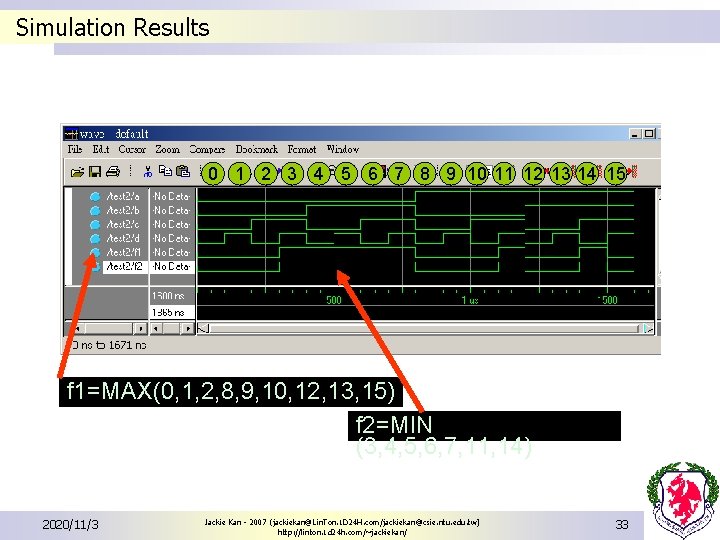Click left arrow of values pane scrollbar

[x=156, y=328]
